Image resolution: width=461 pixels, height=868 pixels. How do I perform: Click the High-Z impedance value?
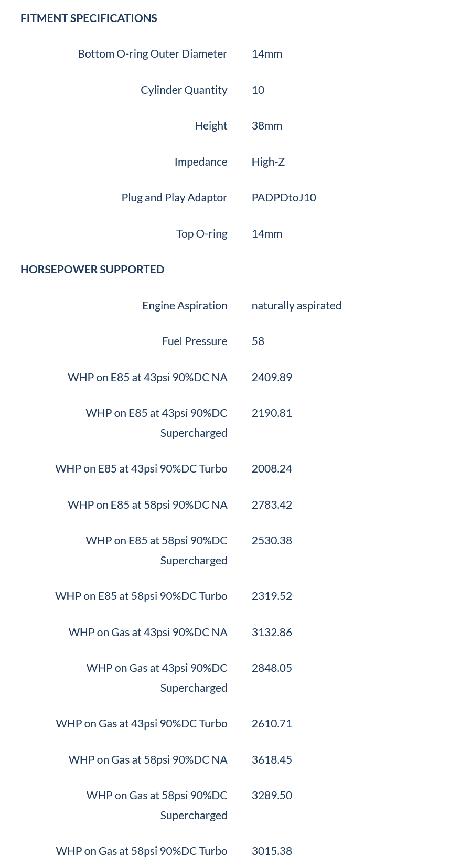(x=268, y=162)
